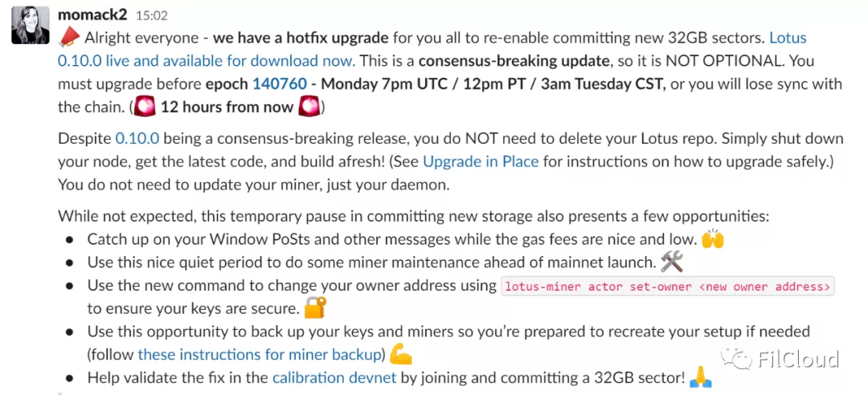The image size is (868, 395).
Task: Open the epoch 140760 link
Action: pos(280,84)
